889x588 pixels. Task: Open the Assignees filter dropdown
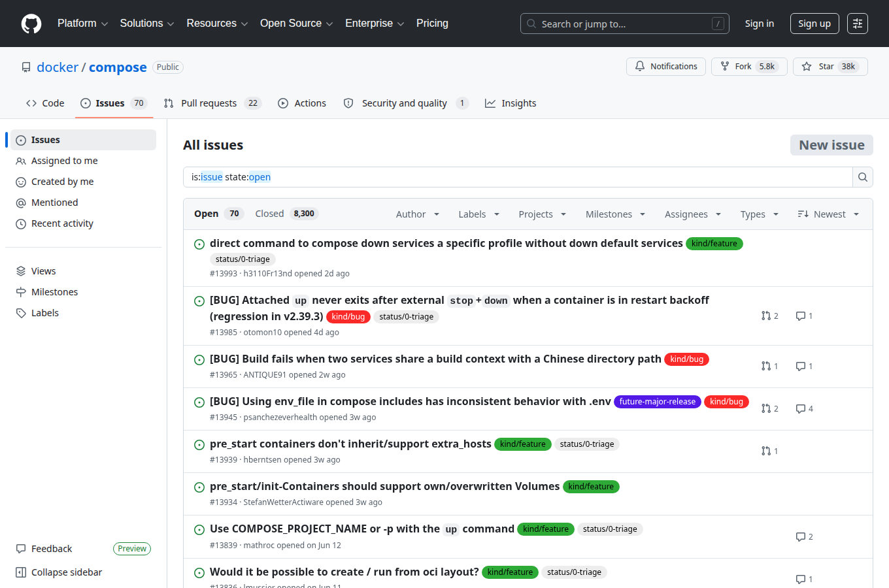(693, 214)
